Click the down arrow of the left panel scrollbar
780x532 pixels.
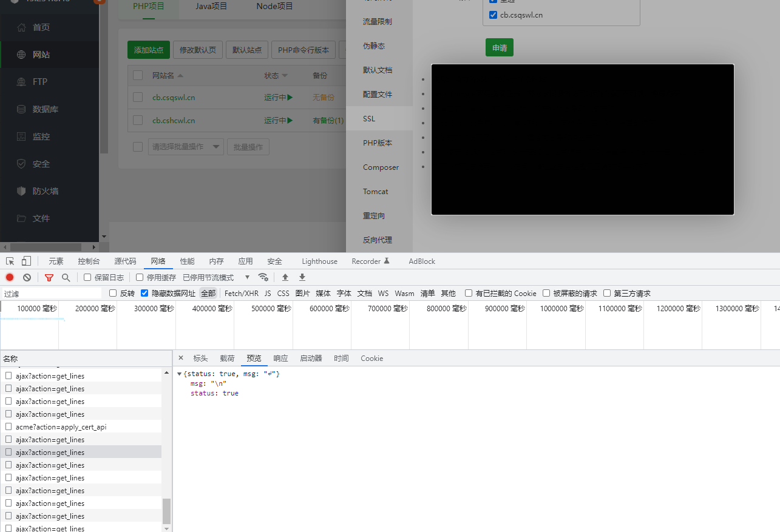pyautogui.click(x=104, y=237)
